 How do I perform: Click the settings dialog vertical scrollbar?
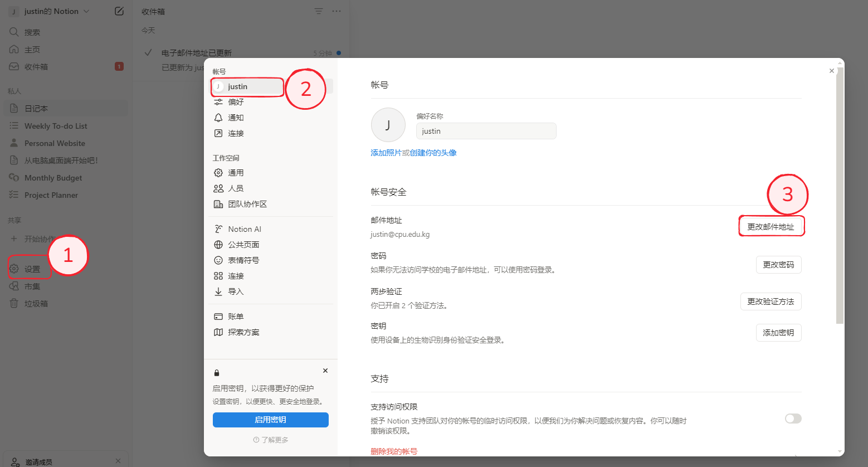point(840,195)
